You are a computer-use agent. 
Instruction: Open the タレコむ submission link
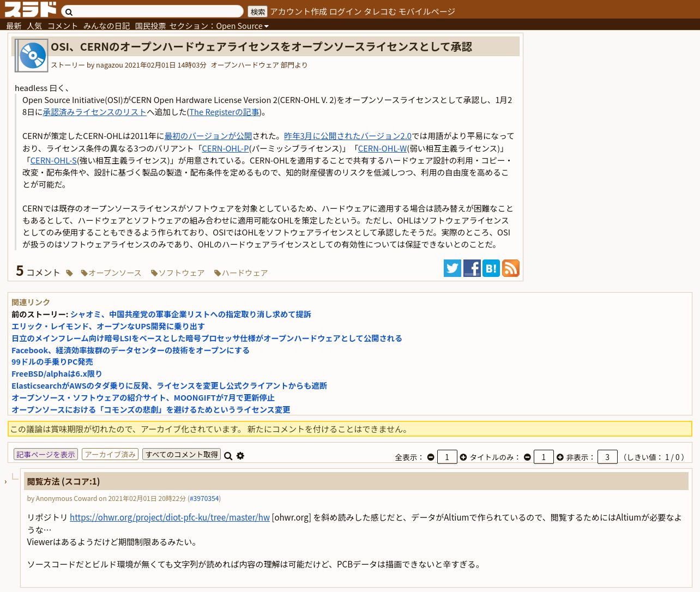click(x=380, y=11)
